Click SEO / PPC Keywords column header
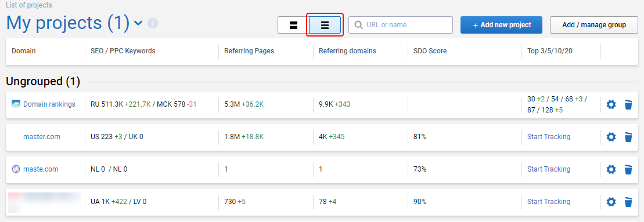 coord(123,51)
